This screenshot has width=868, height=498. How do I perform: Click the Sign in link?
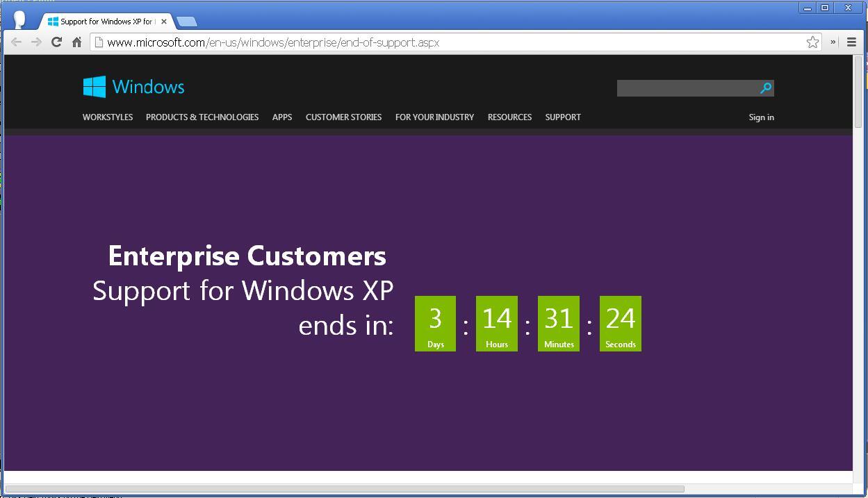[761, 117]
